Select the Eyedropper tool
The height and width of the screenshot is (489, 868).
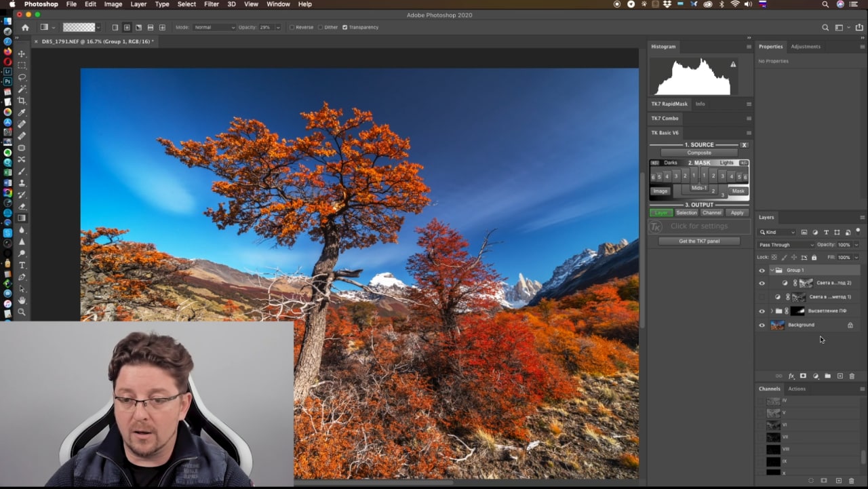[22, 113]
